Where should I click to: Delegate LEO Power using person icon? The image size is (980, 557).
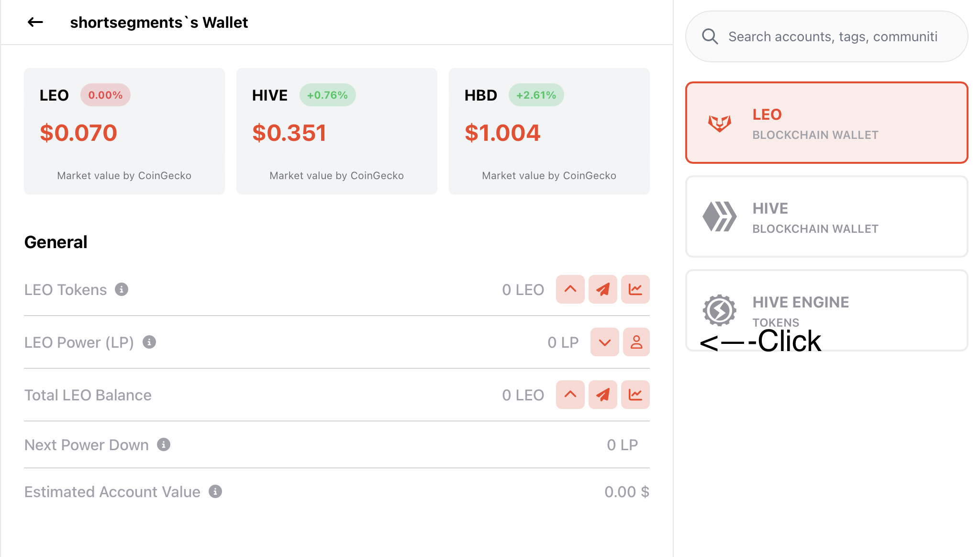[636, 342]
